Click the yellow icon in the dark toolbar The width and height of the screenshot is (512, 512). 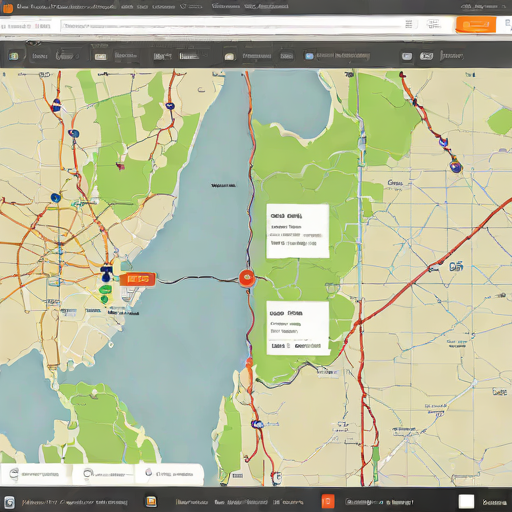100,57
